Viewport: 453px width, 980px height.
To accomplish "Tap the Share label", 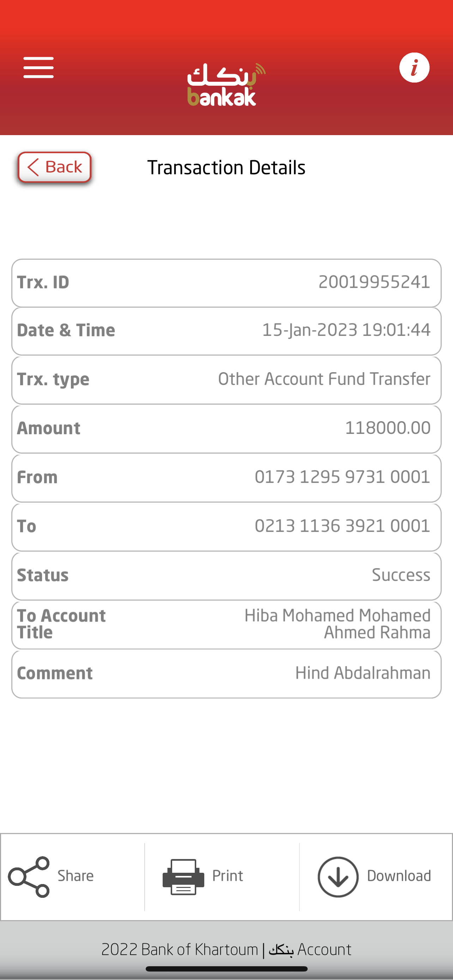I will pos(75,876).
